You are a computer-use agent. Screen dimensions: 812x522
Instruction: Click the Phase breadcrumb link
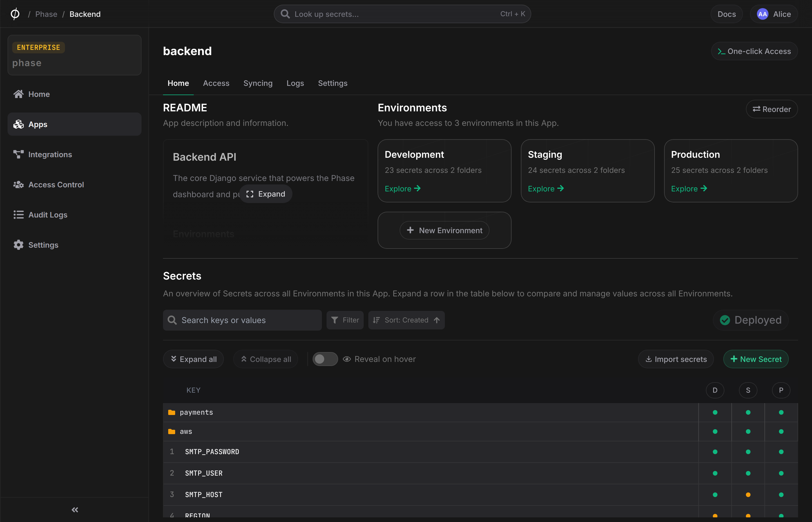pyautogui.click(x=46, y=14)
